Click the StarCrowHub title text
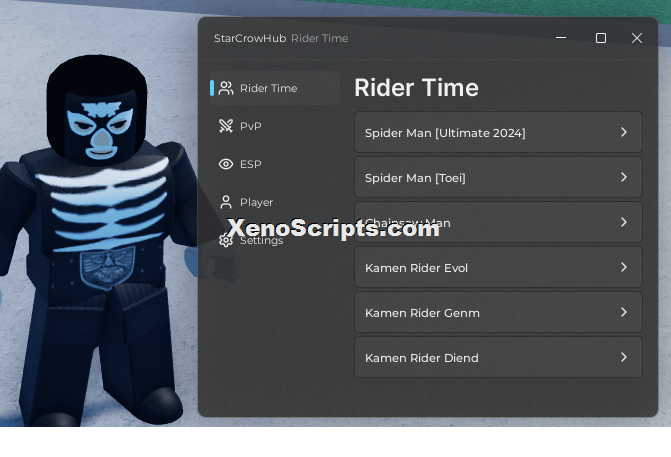This screenshot has height=457, width=671. [x=250, y=38]
